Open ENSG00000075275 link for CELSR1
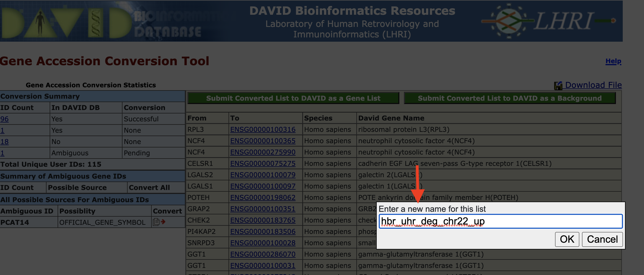This screenshot has width=644, height=275. (x=262, y=164)
